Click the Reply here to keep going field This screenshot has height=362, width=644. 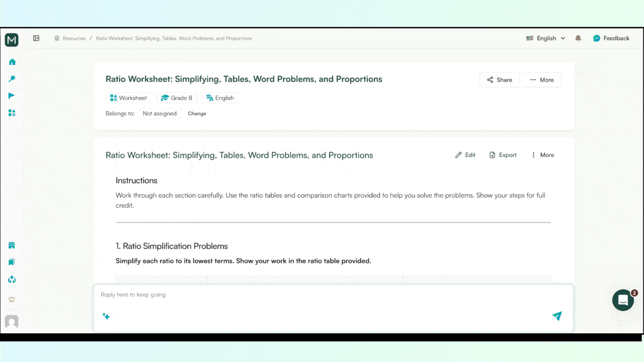(x=333, y=295)
